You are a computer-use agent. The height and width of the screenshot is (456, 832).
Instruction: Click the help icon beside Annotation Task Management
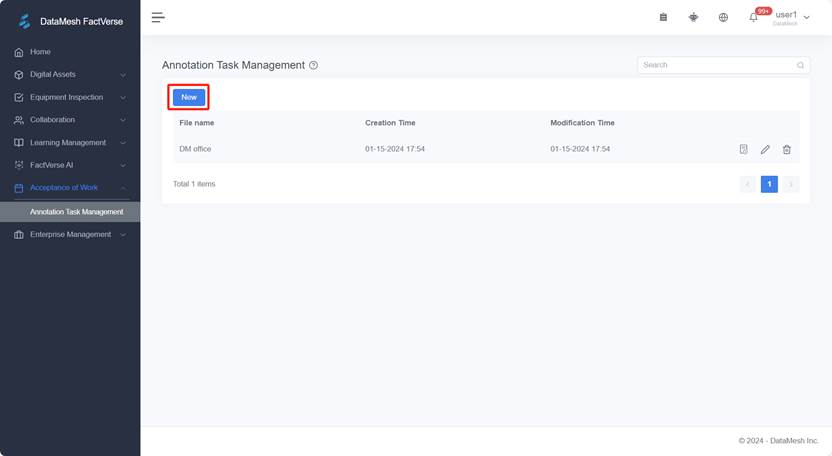(x=313, y=65)
